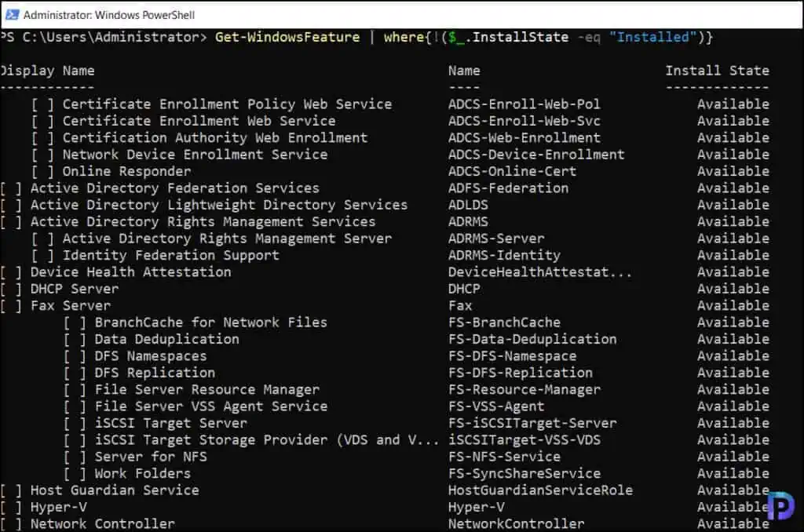Click Active Directory Federation Services text
804x532 pixels.
(x=175, y=188)
